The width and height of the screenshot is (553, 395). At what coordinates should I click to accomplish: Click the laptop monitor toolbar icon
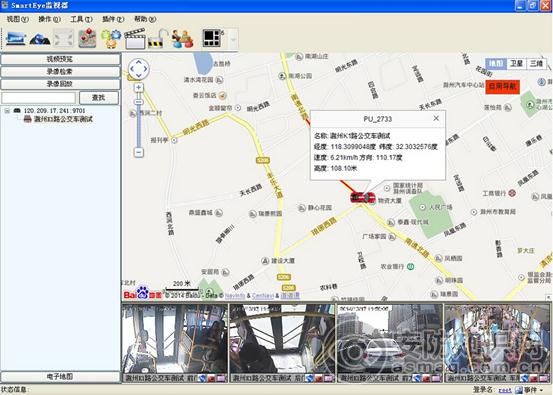(16, 38)
